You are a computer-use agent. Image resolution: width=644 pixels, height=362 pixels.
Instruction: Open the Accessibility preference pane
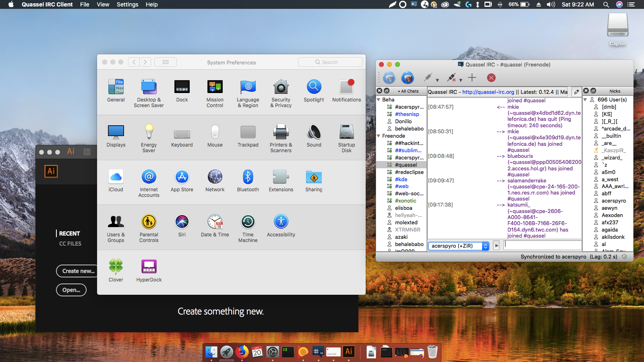(x=281, y=225)
